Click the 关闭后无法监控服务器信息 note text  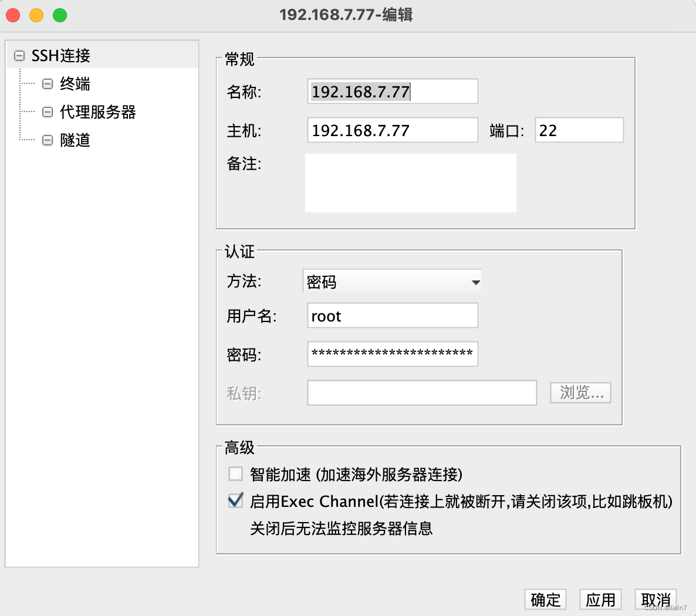(x=342, y=529)
